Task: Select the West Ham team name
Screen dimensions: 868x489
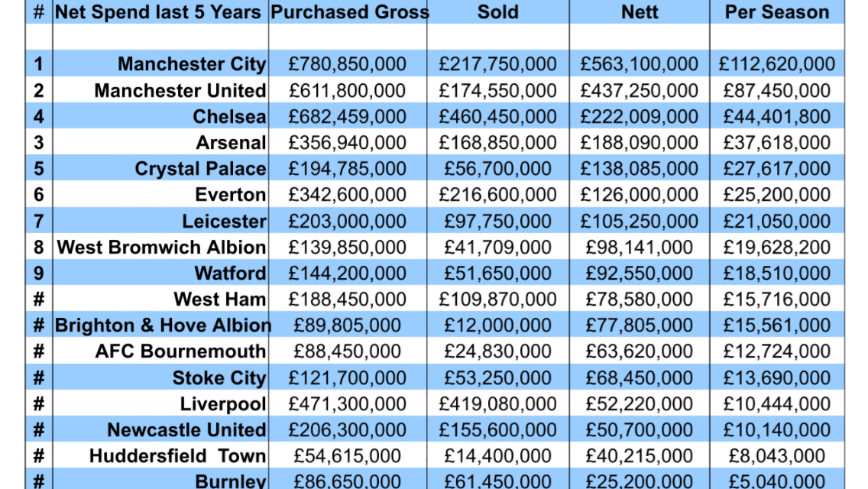Action: (x=220, y=299)
